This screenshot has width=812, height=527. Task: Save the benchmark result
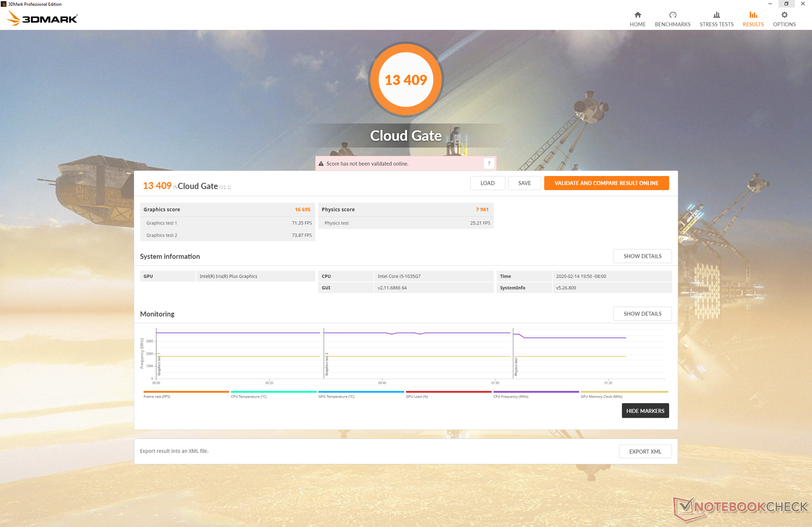[x=524, y=183]
